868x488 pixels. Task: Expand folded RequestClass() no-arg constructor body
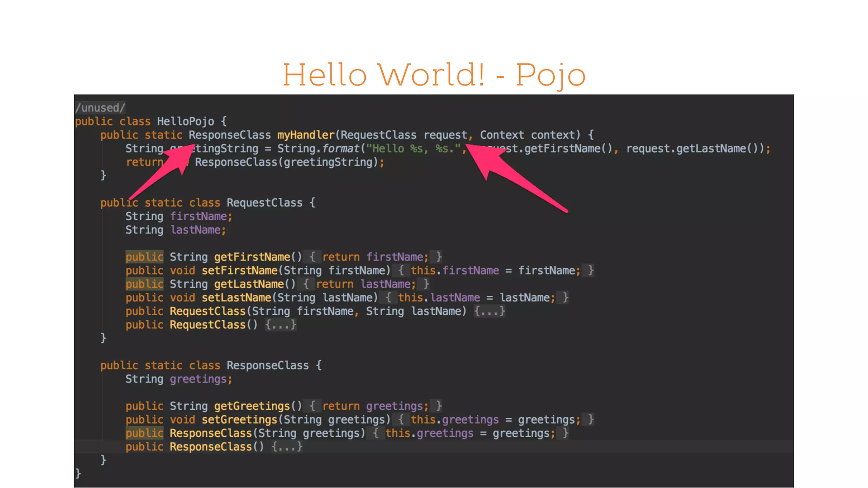[x=281, y=325]
